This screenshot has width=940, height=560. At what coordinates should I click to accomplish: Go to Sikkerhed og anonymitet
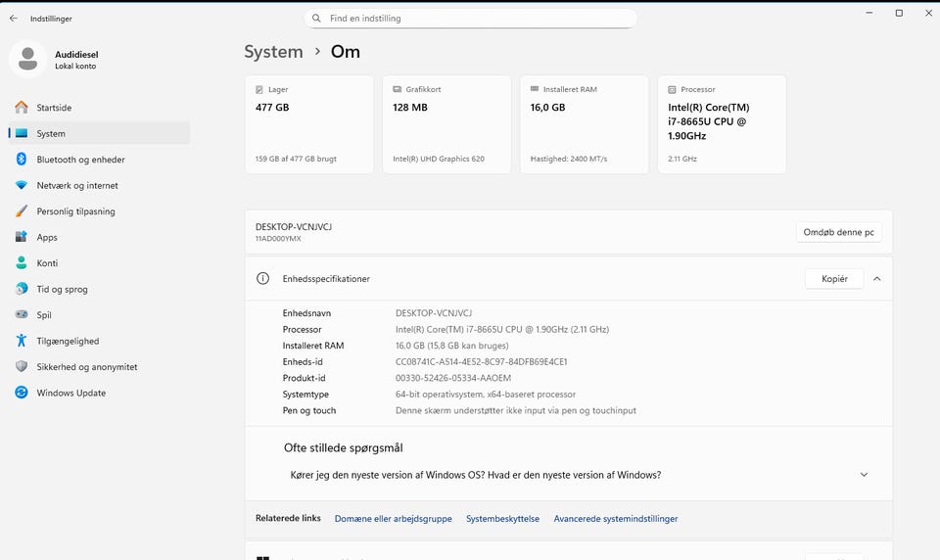pos(86,367)
